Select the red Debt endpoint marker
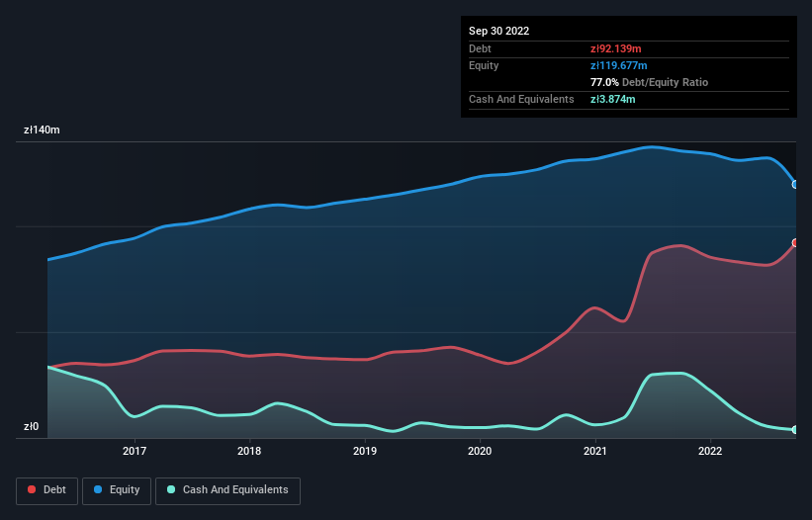This screenshot has height=520, width=812. point(795,242)
